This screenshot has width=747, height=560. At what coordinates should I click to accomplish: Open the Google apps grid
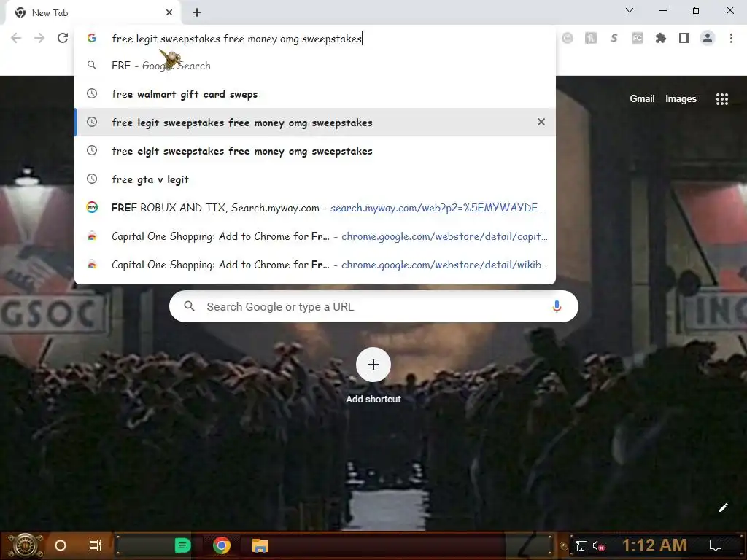click(721, 98)
